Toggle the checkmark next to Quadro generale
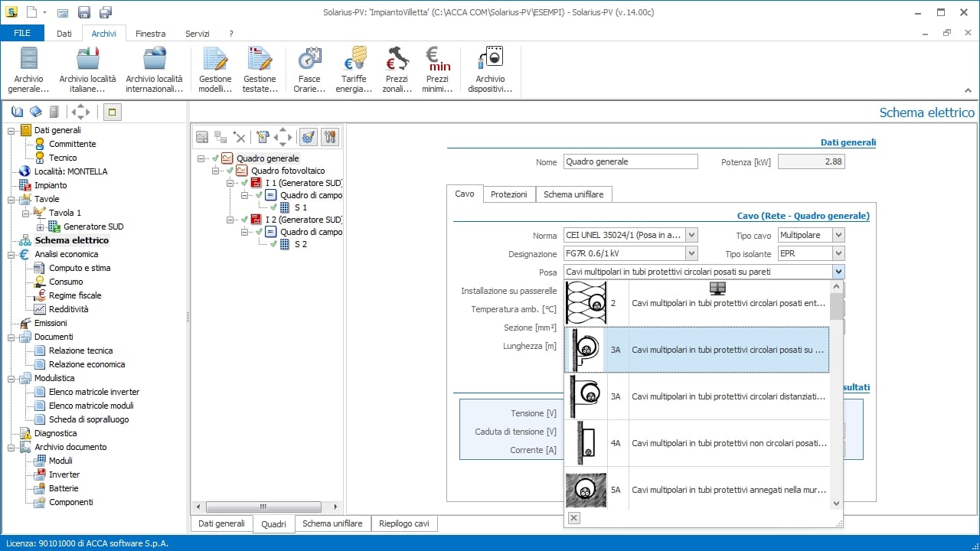 coord(215,158)
